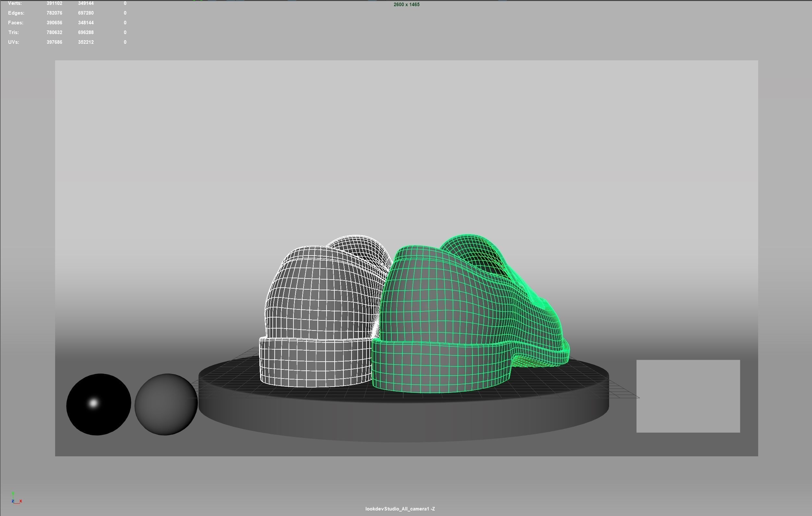812x516 pixels.
Task: Click the UVs value 397686
Action: point(54,42)
